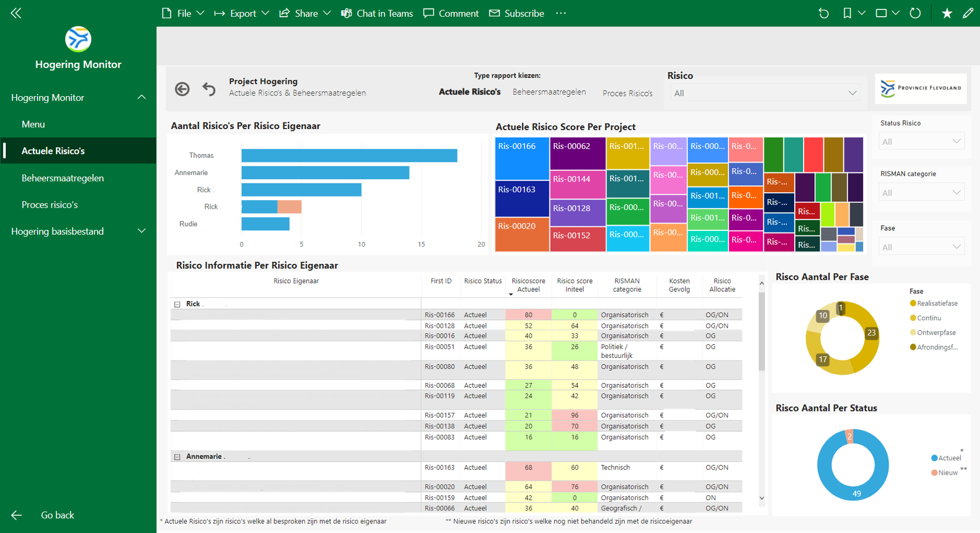This screenshot has width=980, height=533.
Task: Click the undo arrow beside Project Hogering
Action: (x=209, y=89)
